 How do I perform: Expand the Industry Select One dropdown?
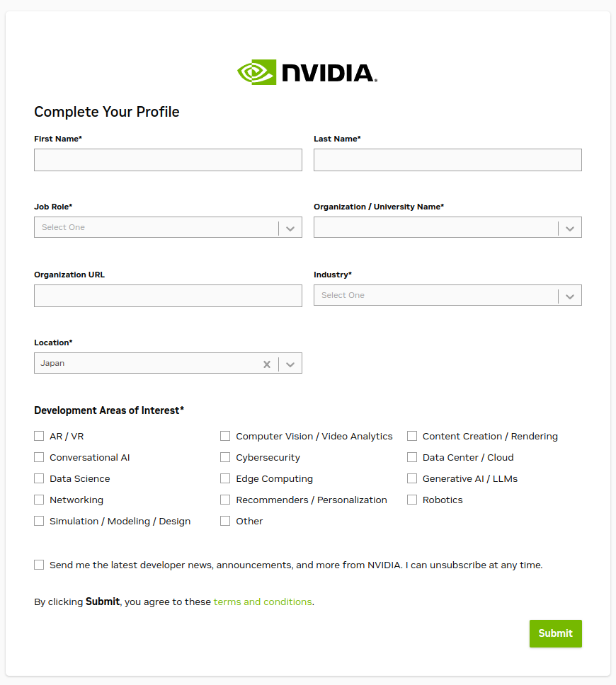pyautogui.click(x=569, y=295)
